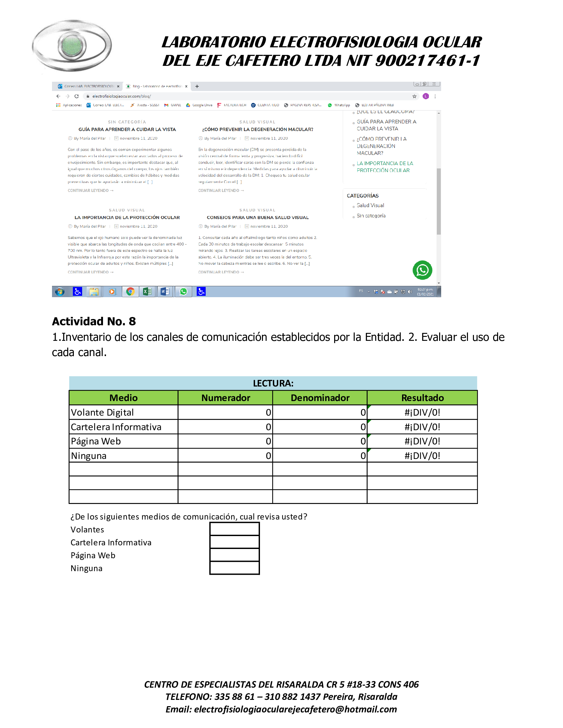
Task: Open Word from the taskbar
Action: point(165,292)
